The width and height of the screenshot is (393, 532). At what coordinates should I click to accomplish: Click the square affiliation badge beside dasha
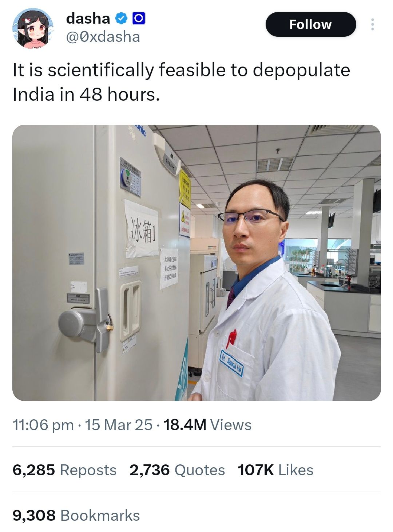(139, 18)
